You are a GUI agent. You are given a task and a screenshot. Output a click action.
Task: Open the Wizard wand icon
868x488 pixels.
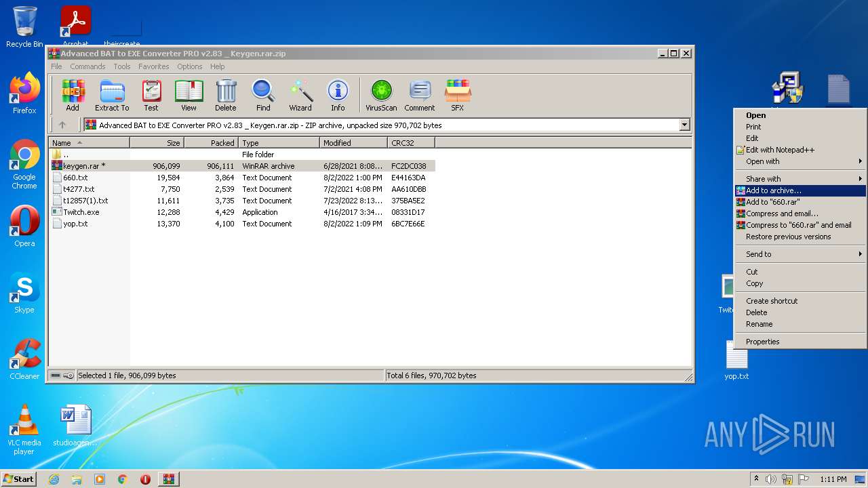click(300, 96)
